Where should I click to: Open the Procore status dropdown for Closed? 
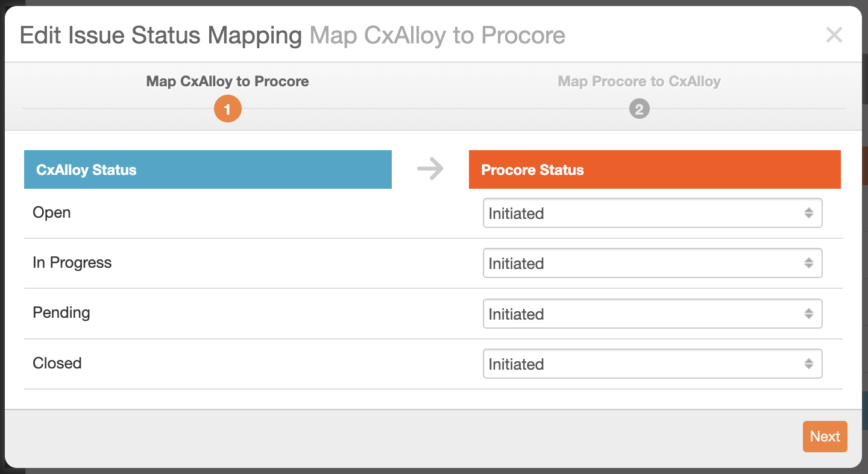click(653, 364)
